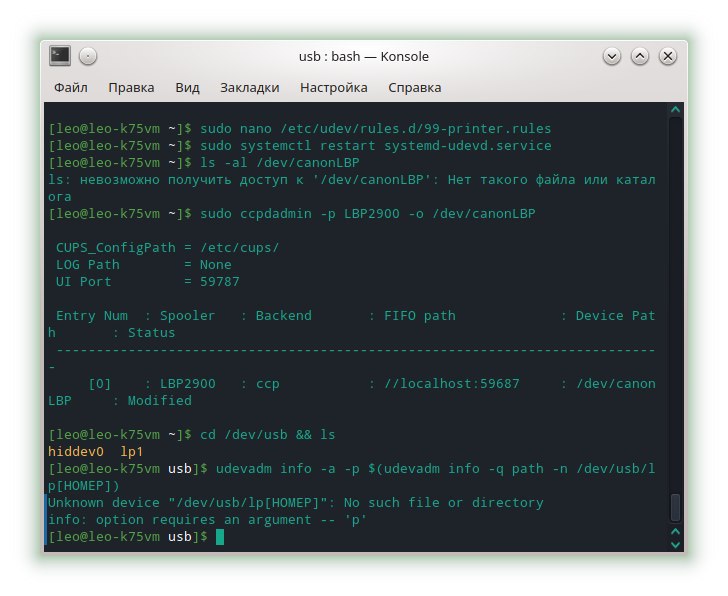Click the 'Backend' column header
728x596 pixels.
coord(284,316)
